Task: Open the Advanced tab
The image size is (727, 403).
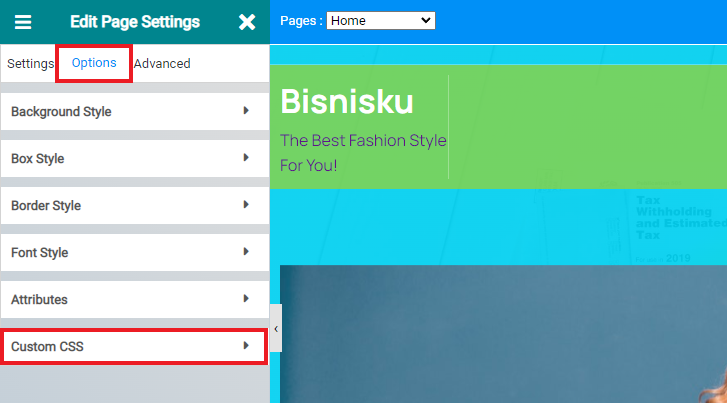Action: point(162,64)
